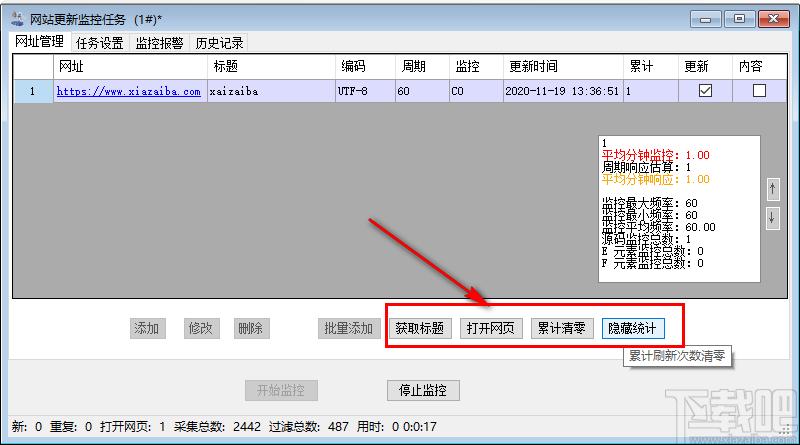Click 打开网页: 1 in status bar
Image resolution: width=800 pixels, height=445 pixels.
point(133,427)
